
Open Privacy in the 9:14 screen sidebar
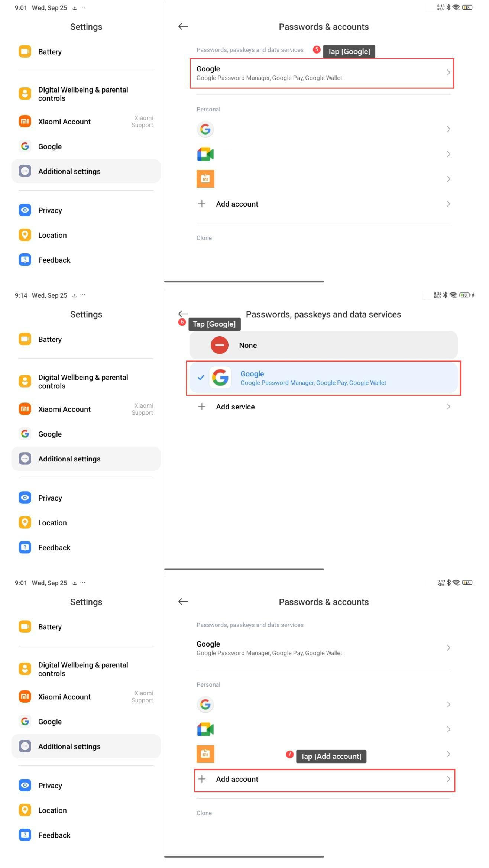(x=50, y=498)
